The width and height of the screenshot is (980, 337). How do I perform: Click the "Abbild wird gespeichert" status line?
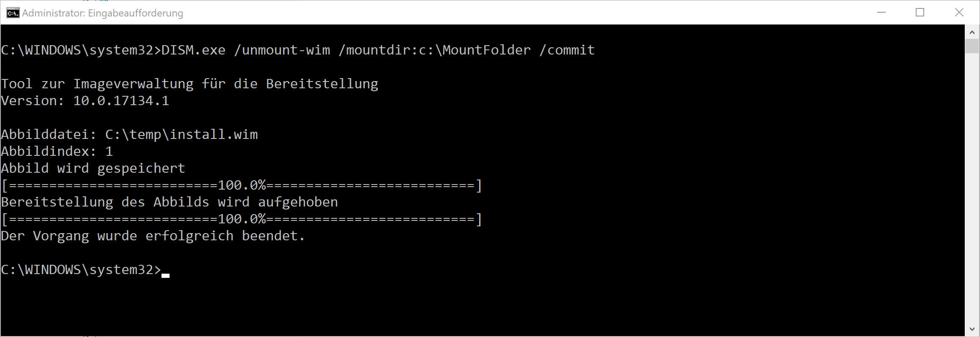point(93,168)
